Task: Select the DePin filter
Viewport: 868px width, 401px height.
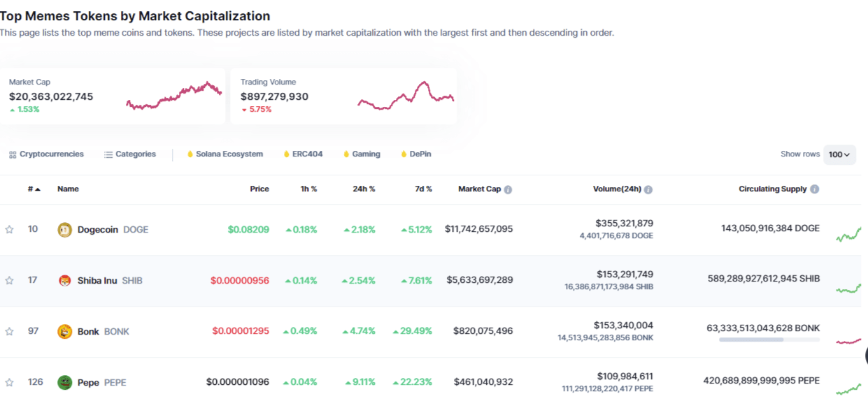Action: pos(415,154)
